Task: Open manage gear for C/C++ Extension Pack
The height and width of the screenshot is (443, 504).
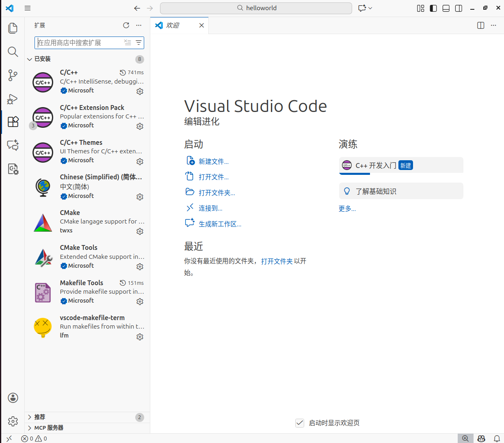Action: point(140,126)
